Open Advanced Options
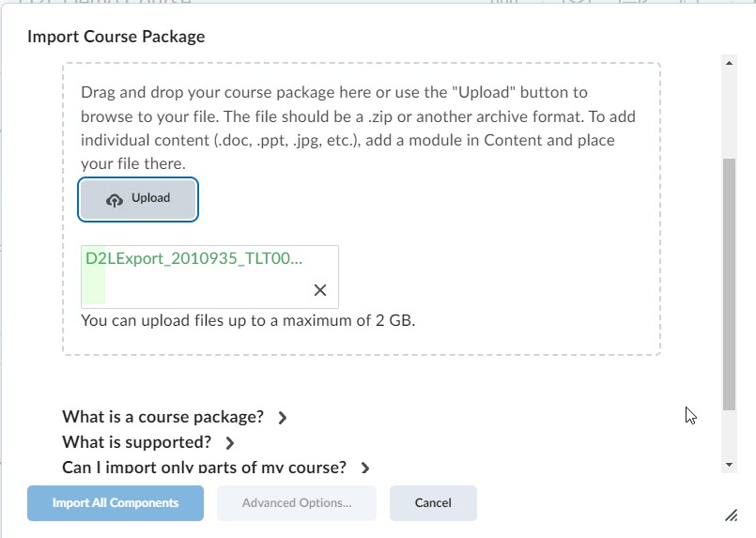Viewport: 756px width, 538px height. 297,503
